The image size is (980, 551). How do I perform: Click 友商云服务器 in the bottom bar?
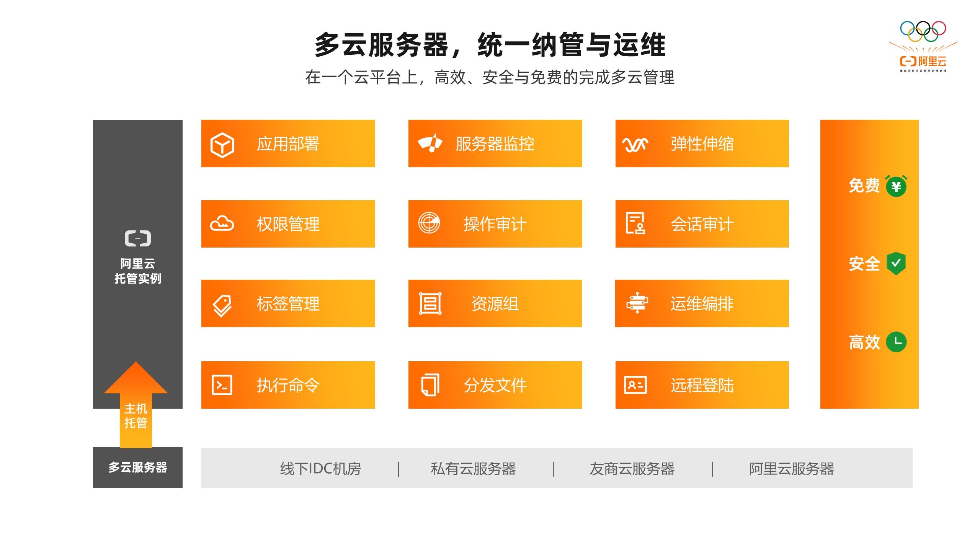pos(632,469)
